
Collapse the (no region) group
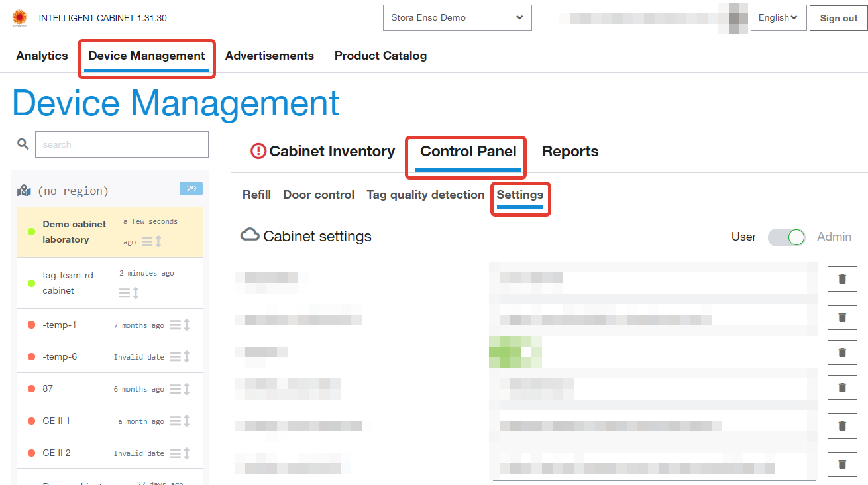tap(73, 191)
